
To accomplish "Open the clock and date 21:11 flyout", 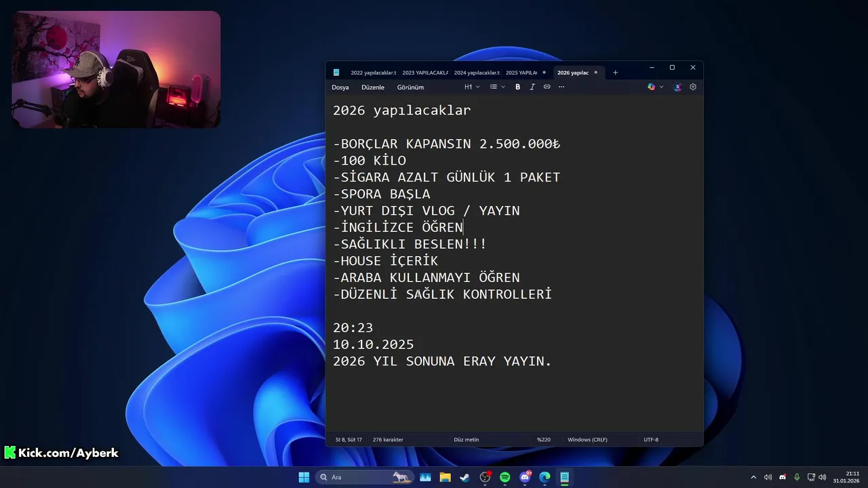I will click(x=847, y=477).
